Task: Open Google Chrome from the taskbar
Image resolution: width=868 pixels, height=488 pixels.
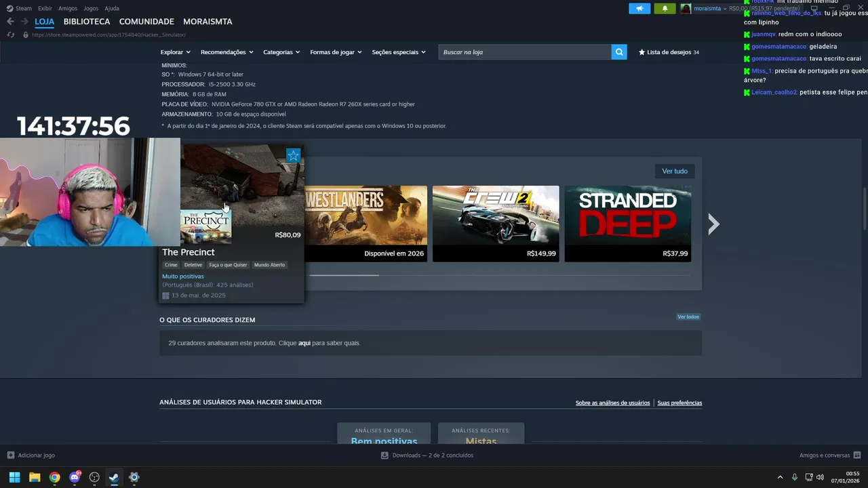Action: tap(54, 477)
